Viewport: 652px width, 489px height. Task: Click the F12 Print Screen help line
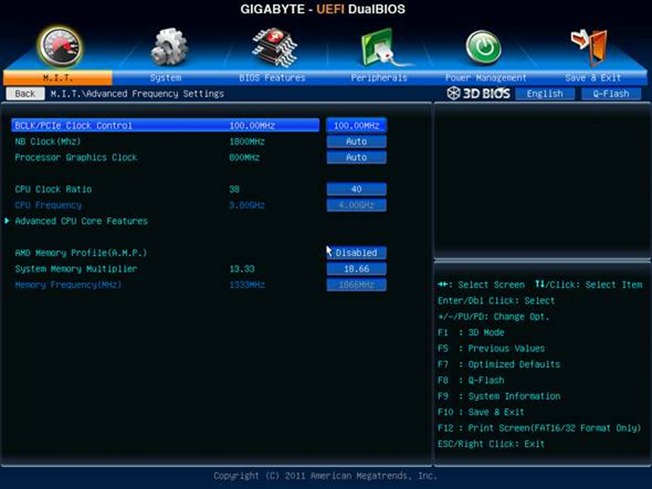tap(539, 428)
